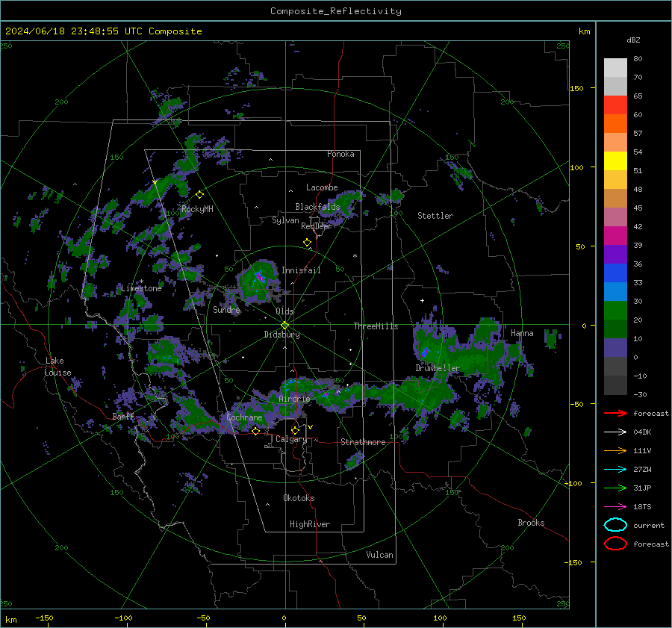672x628 pixels.
Task: Click the yellow diamond marker above Calgary
Action: [295, 430]
